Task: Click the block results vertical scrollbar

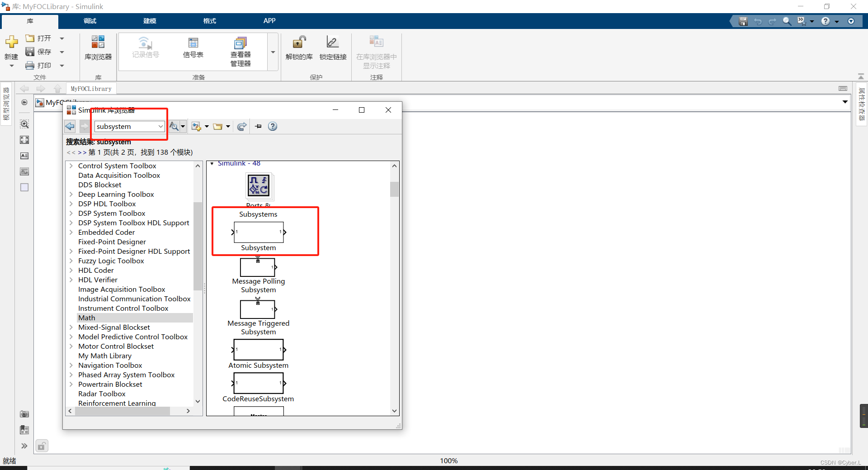Action: (394, 189)
